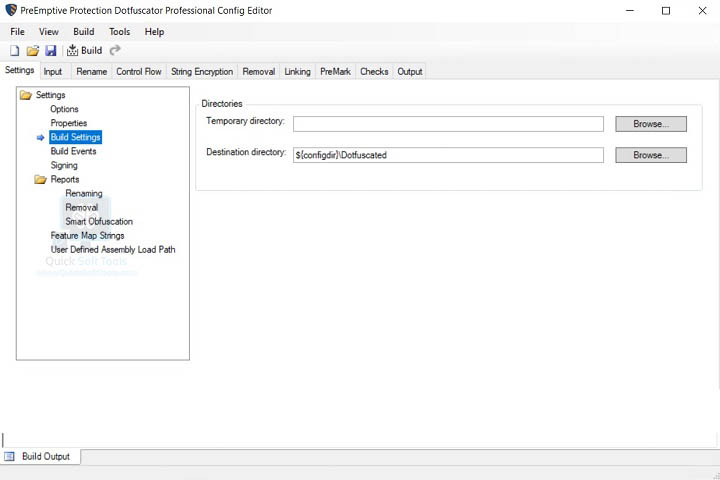Switch to the Checks tab

(374, 72)
